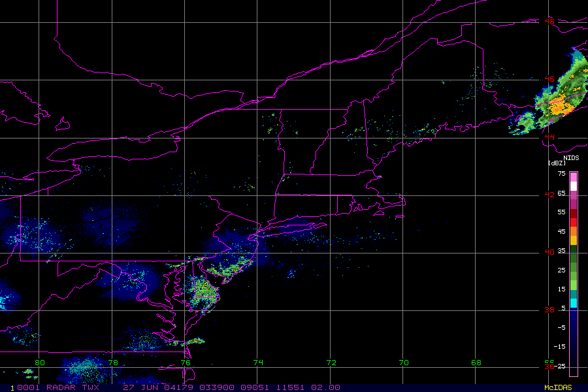The height and width of the screenshot is (392, 588).
Task: Click the 55 value on the dBZ scale
Action: coord(561,212)
